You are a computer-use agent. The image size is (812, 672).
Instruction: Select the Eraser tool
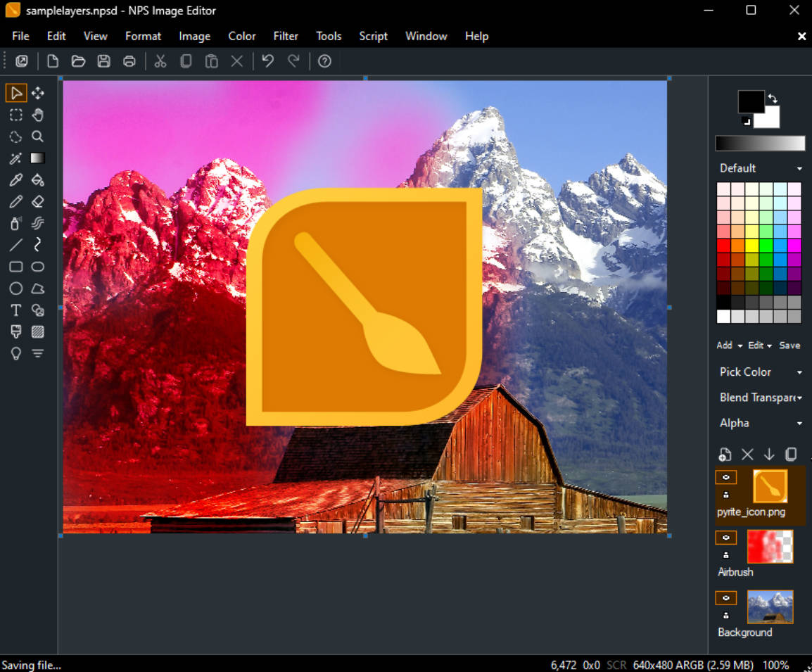(x=38, y=202)
